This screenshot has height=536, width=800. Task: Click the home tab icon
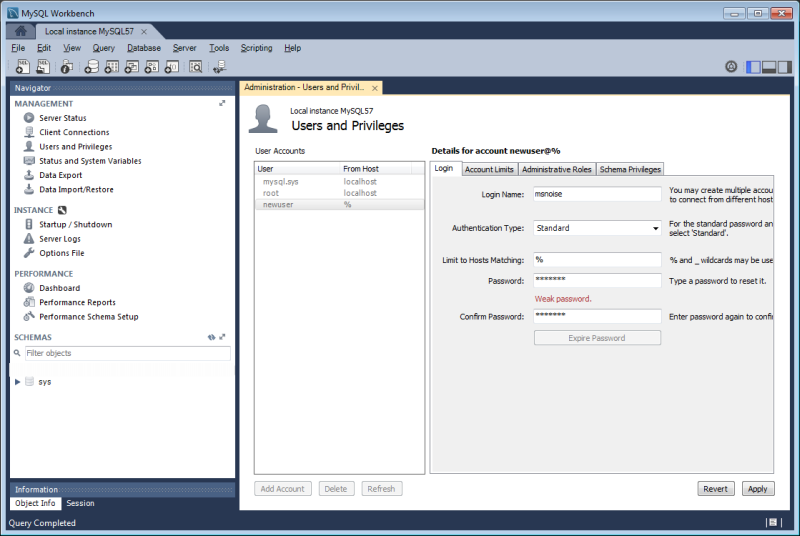20,31
